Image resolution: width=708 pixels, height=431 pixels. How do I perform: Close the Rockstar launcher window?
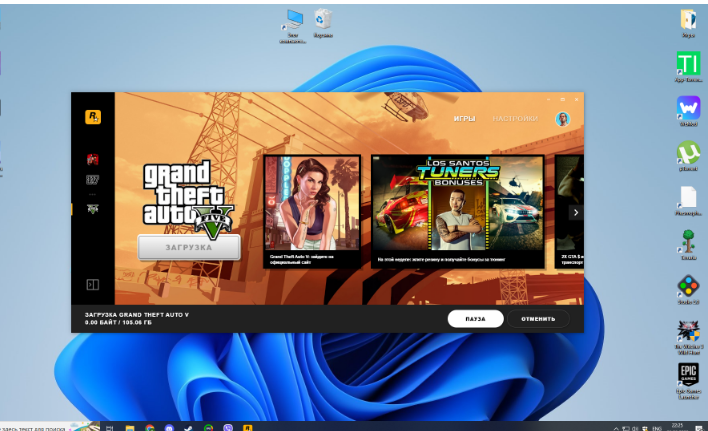[576, 99]
